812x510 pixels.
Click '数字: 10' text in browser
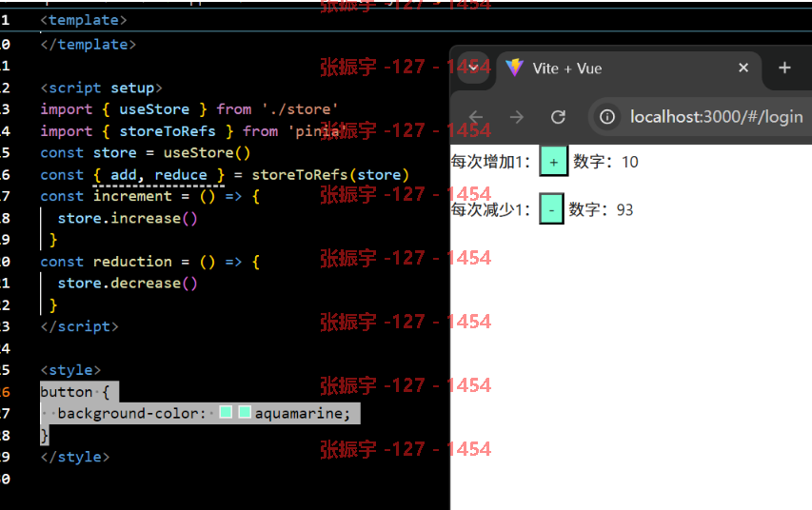click(x=605, y=162)
